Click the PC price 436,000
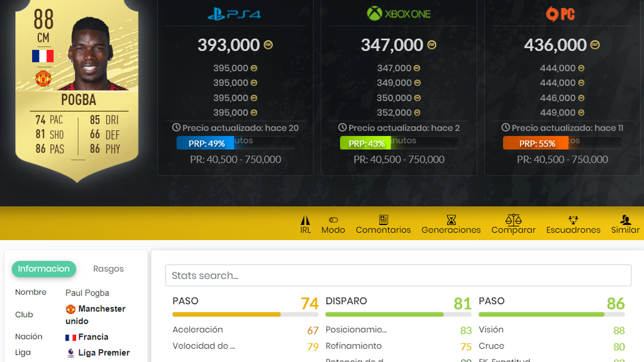Image resolution: width=644 pixels, height=362 pixels. 555,45
